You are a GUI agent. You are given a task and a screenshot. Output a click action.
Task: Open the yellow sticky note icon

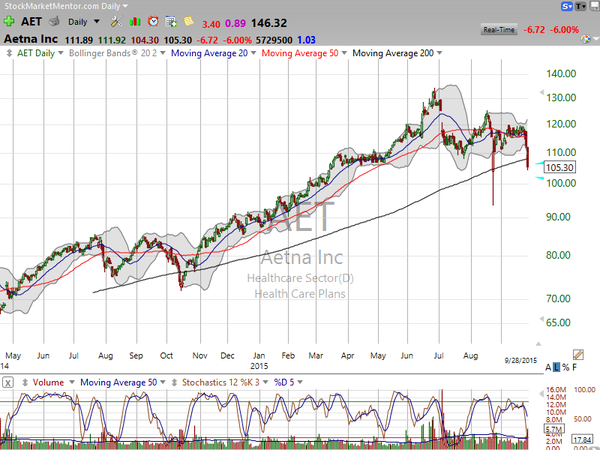188,21
